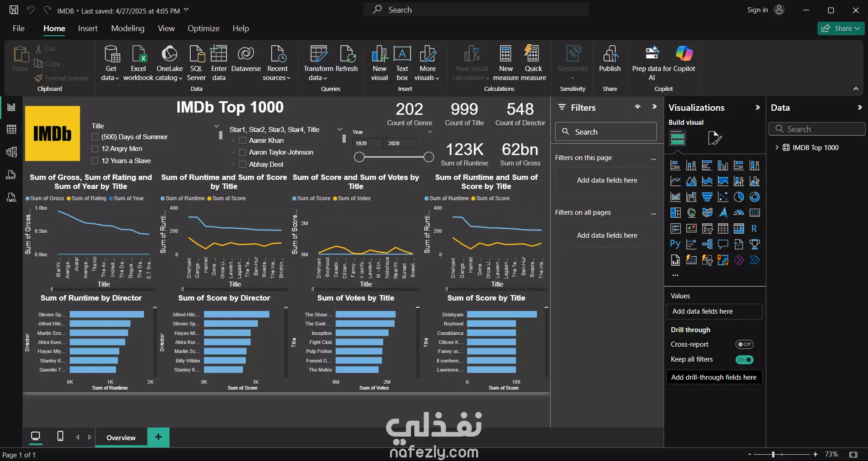Select the area chart visual
This screenshot has width=868, height=461.
tap(691, 181)
